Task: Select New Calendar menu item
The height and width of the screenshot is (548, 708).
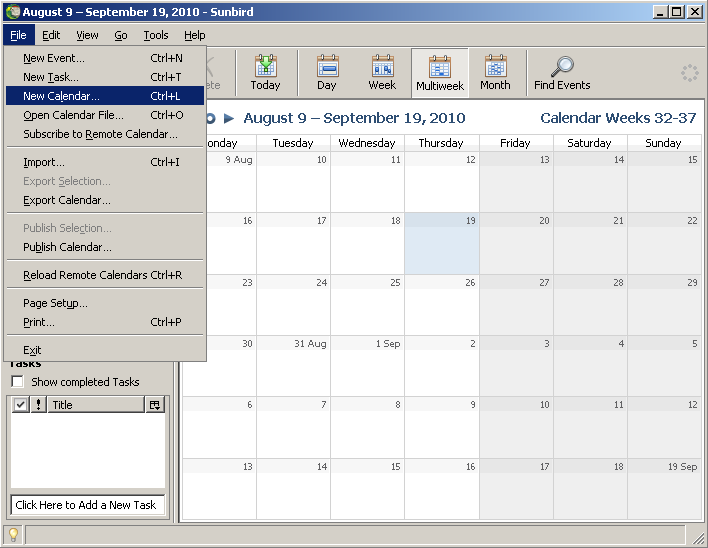Action: (x=105, y=96)
